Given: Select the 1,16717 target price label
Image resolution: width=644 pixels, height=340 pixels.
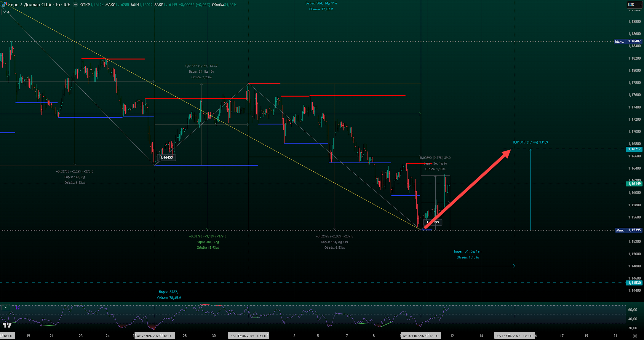Looking at the screenshot, I should point(634,149).
